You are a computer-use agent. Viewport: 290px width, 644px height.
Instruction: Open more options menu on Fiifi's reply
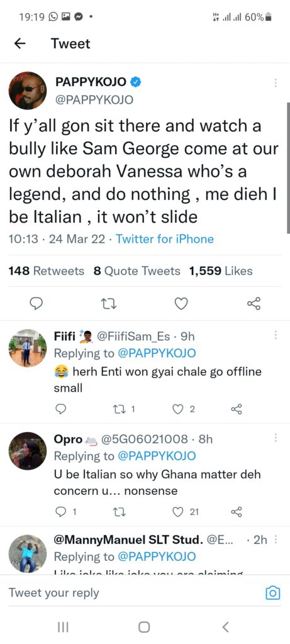(276, 335)
